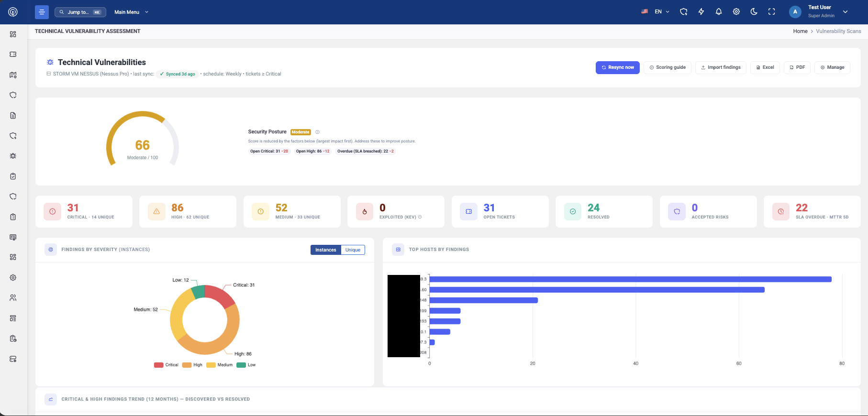Click the Home breadcrumb link
Viewport: 868px width, 416px height.
tap(800, 31)
